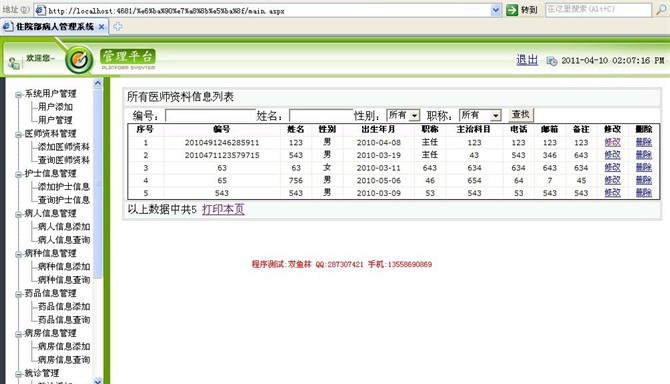Click the user icon beside 欢迎您
The height and width of the screenshot is (384, 670).
tap(14, 63)
